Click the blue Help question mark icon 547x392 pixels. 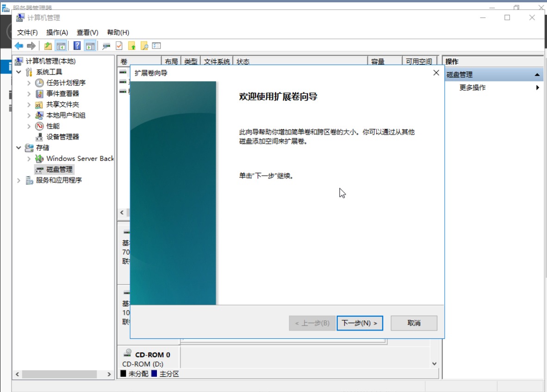click(x=77, y=46)
